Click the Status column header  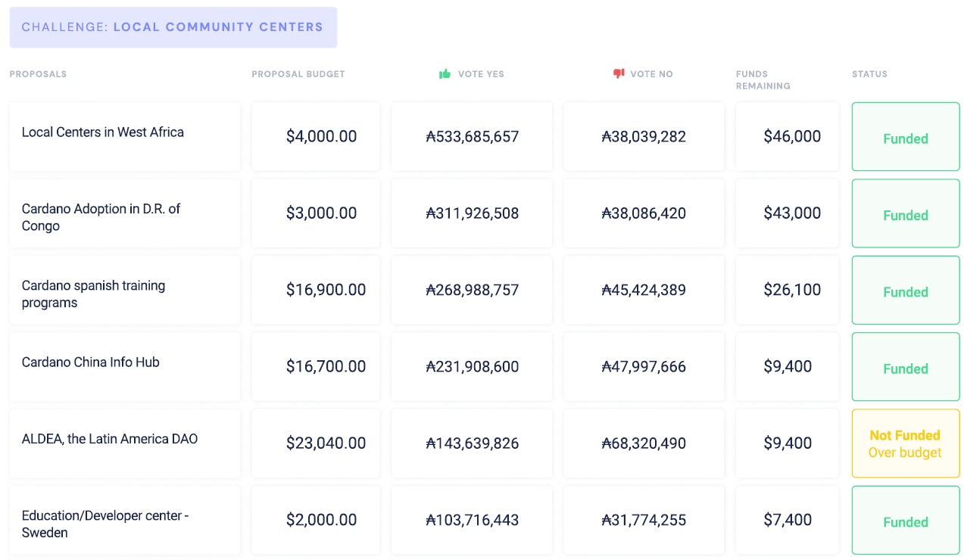pos(869,74)
